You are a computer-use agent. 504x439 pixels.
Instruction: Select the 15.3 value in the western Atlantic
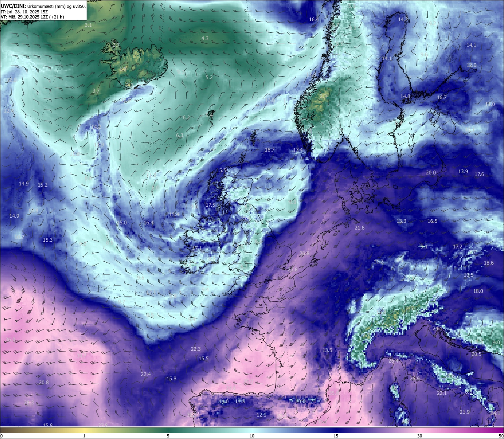tap(48, 240)
